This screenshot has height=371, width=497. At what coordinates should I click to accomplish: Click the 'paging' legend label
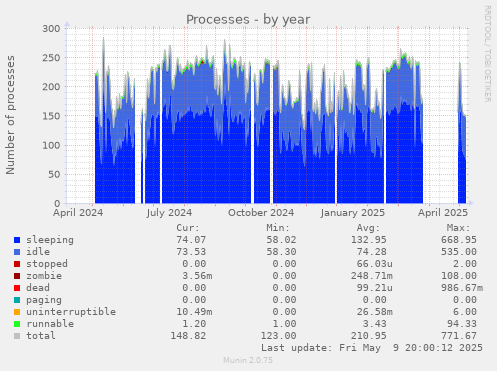[44, 300]
